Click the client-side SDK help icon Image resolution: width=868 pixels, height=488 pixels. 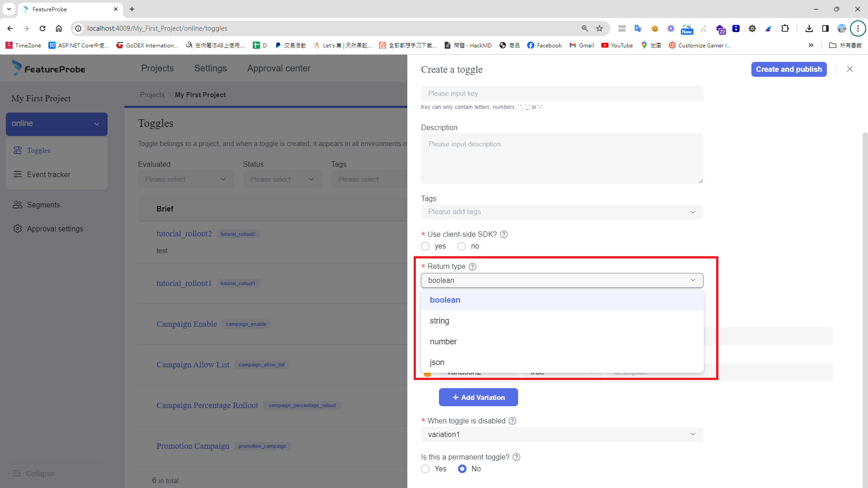(504, 234)
